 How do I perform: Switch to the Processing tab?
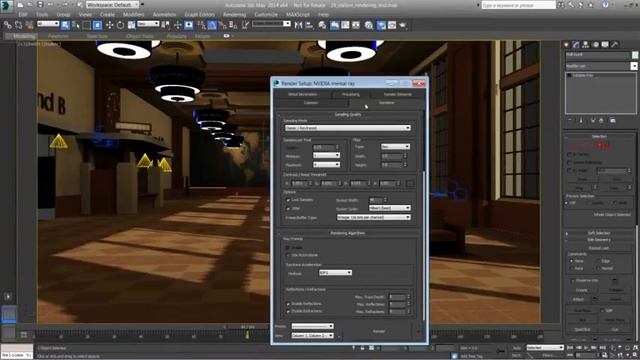click(351, 94)
